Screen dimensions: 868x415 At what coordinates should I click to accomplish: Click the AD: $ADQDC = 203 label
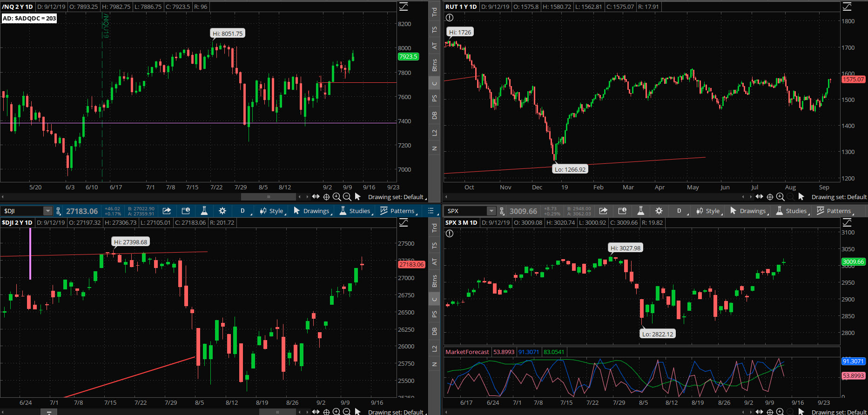[29, 18]
